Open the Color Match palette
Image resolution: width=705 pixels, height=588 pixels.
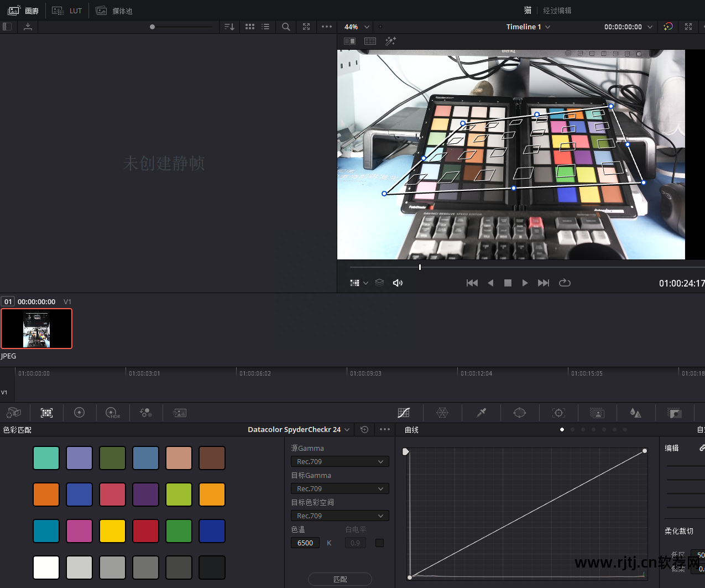click(47, 413)
